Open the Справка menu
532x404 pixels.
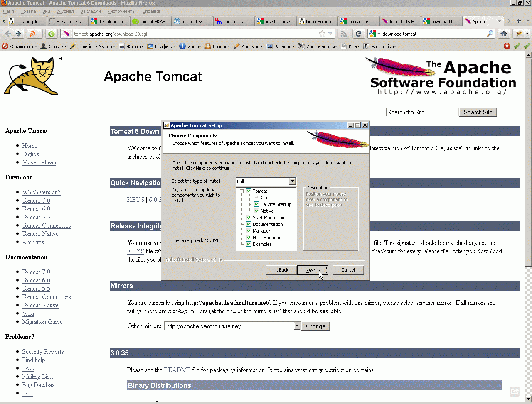click(151, 11)
